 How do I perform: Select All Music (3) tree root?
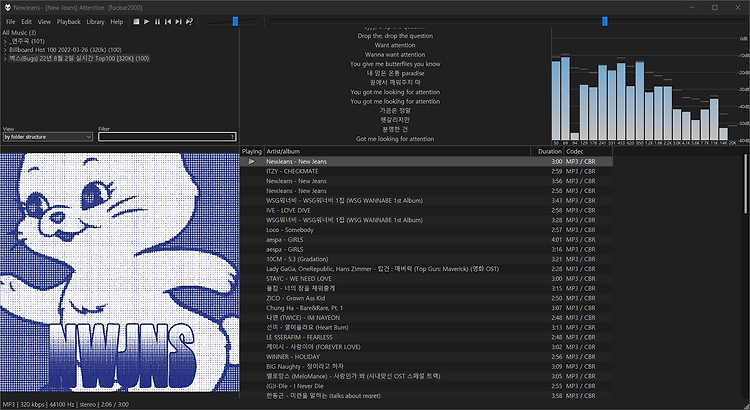(x=19, y=33)
